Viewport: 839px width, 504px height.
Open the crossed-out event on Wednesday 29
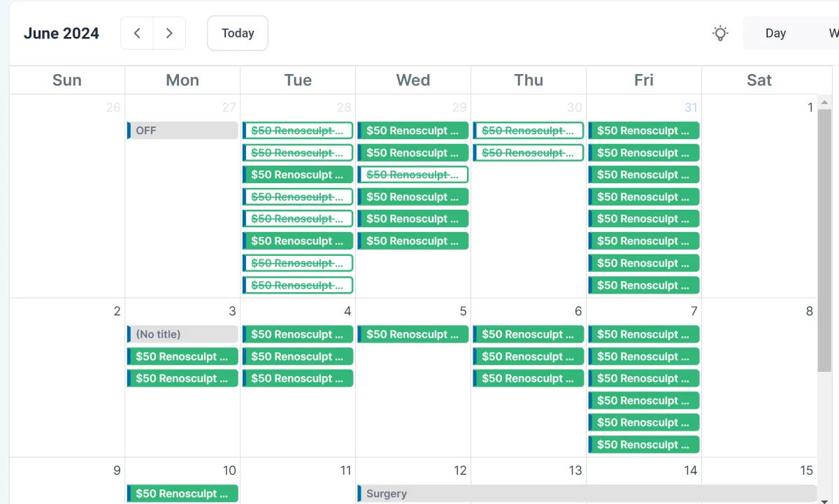tap(413, 175)
